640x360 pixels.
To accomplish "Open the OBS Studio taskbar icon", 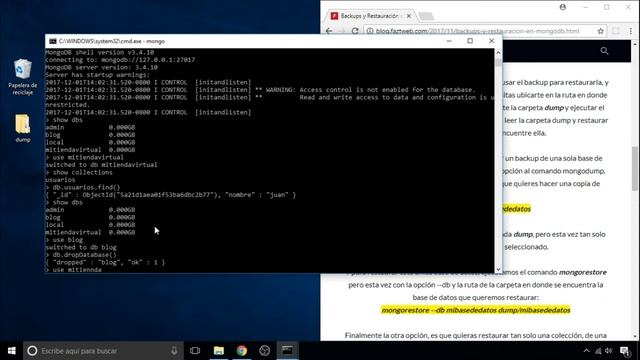I will pyautogui.click(x=264, y=351).
